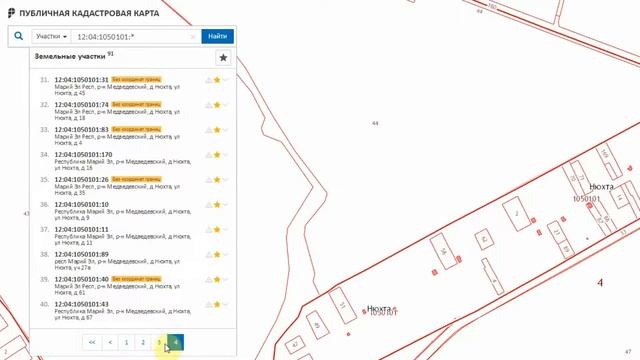Click the triangle icon on row 12:04:1050101:89

[209, 255]
